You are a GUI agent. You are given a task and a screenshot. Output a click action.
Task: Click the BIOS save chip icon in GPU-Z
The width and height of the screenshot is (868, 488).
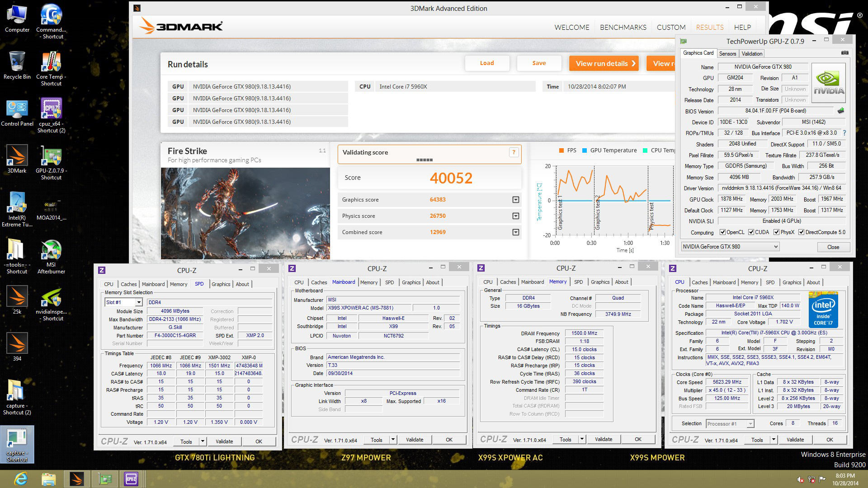(x=841, y=111)
